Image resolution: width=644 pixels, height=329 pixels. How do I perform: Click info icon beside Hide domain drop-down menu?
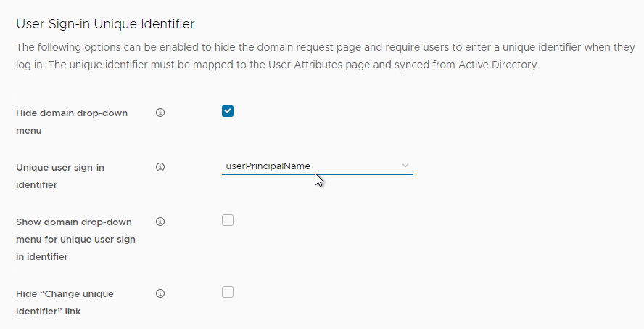pos(160,113)
